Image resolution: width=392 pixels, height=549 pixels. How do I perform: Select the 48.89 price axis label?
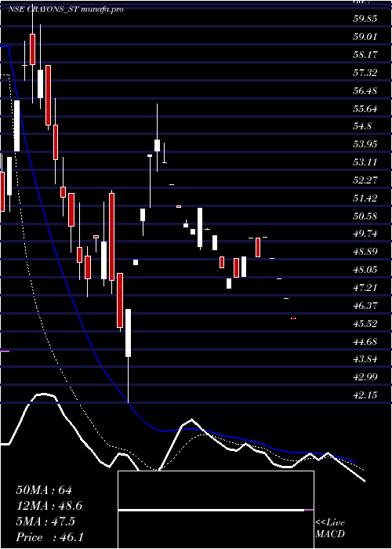point(365,252)
